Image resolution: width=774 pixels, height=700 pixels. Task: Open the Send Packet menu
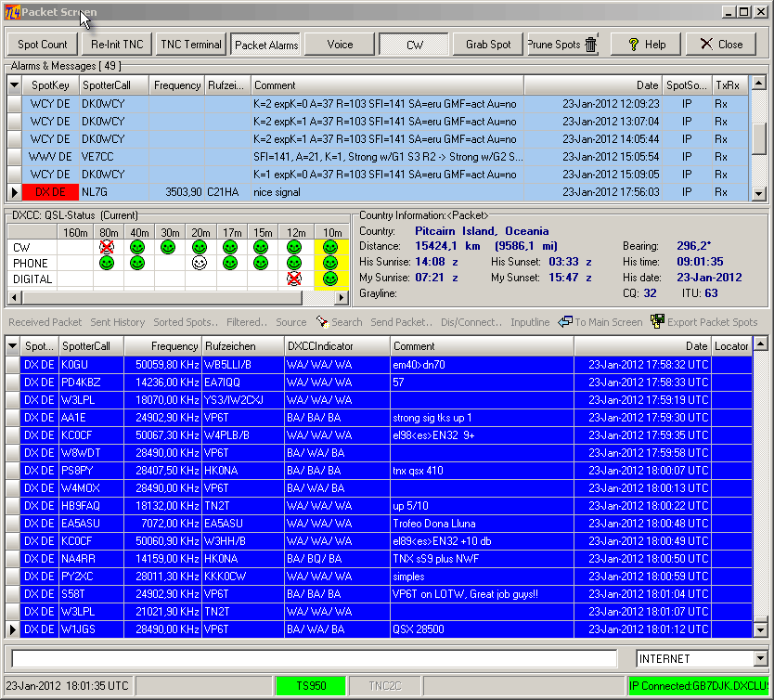click(402, 322)
